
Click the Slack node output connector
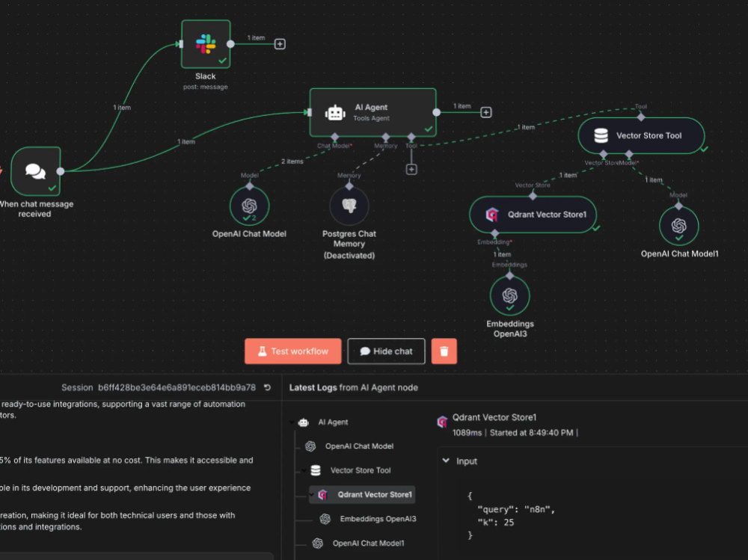230,44
